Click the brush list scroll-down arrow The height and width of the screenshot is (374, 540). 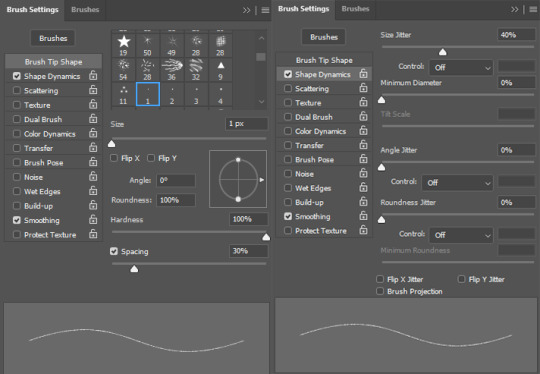261,101
